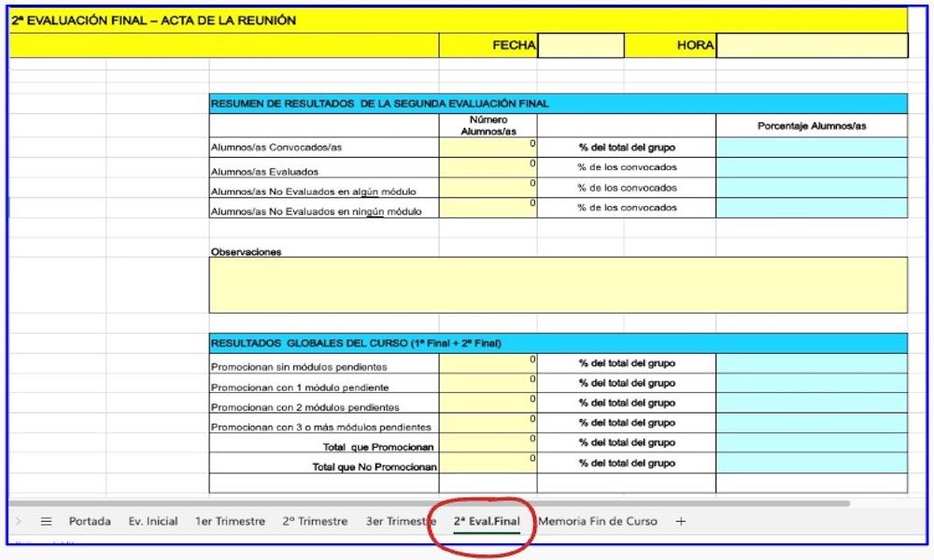This screenshot has width=934, height=560.
Task: Click the 'Total que No Promocionan' label
Action: [x=375, y=468]
